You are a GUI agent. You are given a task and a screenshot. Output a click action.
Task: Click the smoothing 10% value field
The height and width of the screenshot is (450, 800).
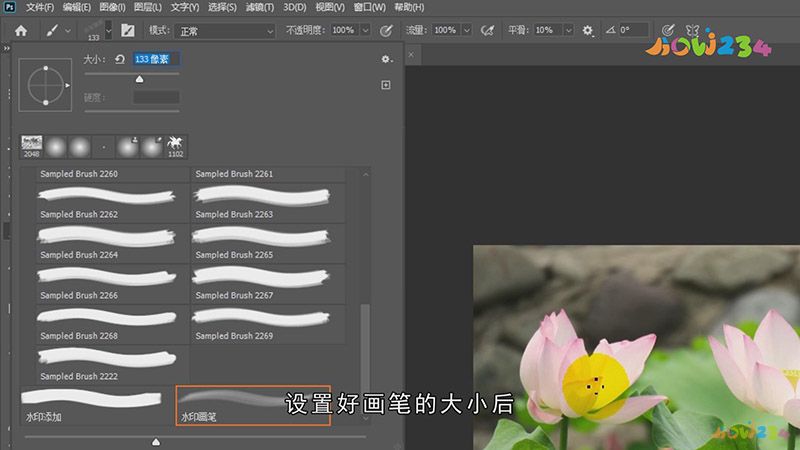pos(547,30)
